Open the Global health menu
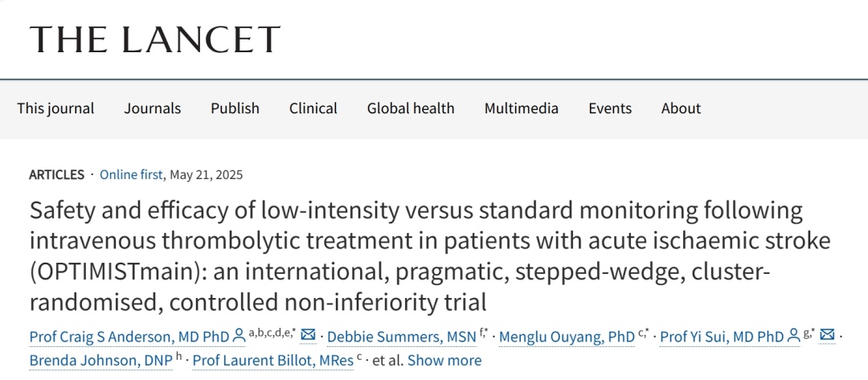Viewport: 868px width, 380px height. 410,108
